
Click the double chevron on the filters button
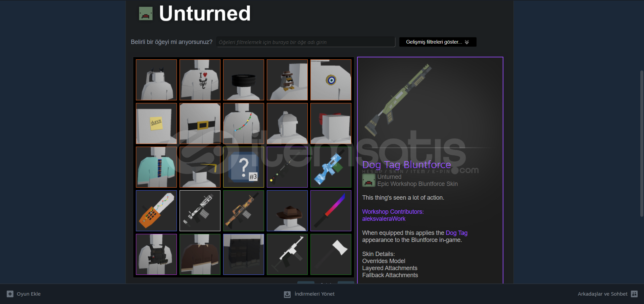467,42
